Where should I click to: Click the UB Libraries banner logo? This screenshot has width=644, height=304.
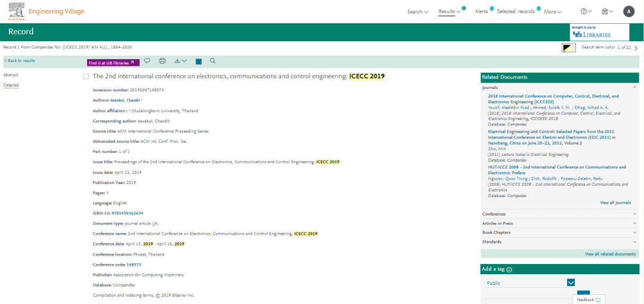[599, 32]
